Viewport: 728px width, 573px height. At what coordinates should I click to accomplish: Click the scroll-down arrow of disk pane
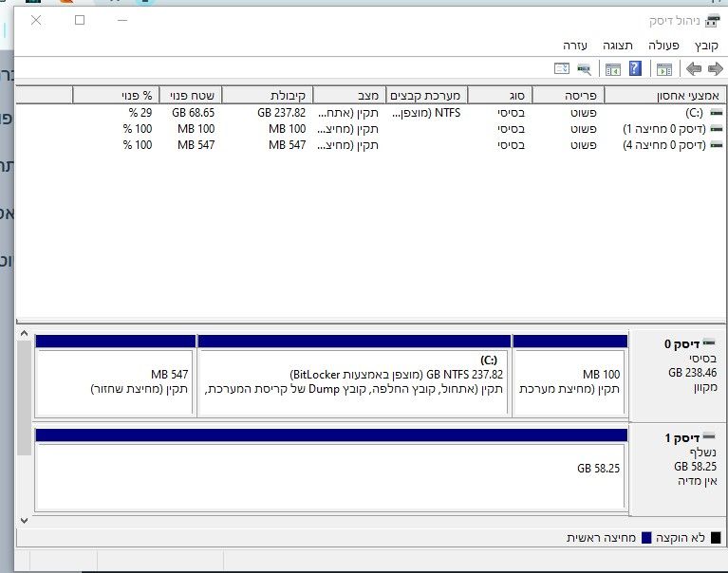24,521
